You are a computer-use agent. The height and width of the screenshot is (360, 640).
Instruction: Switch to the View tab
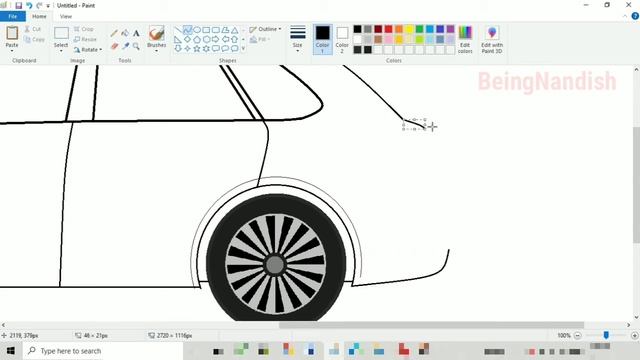(x=66, y=16)
